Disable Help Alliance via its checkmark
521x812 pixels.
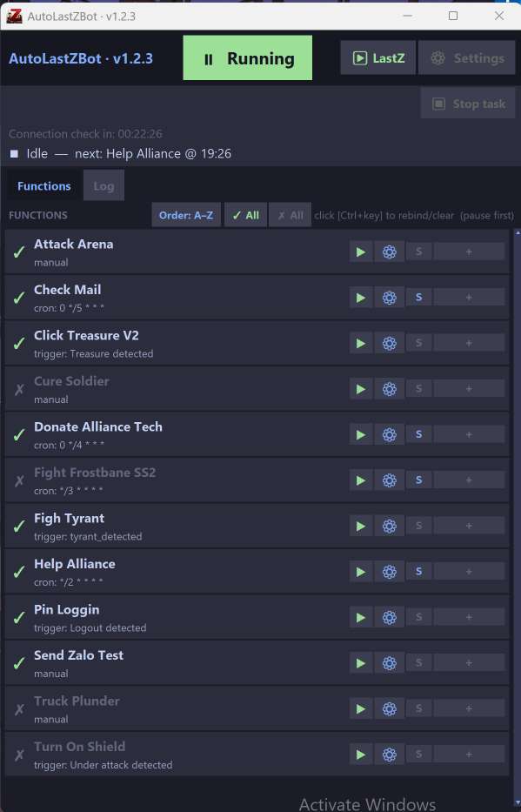coord(19,572)
